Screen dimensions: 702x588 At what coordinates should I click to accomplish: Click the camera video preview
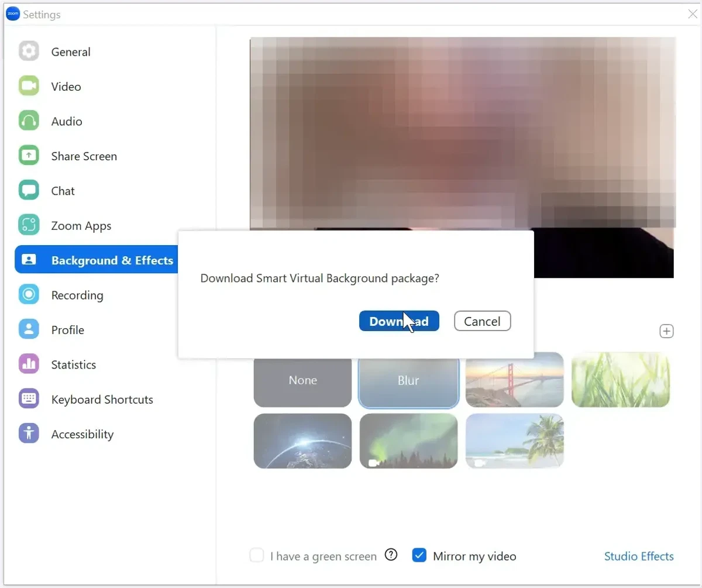click(x=462, y=133)
